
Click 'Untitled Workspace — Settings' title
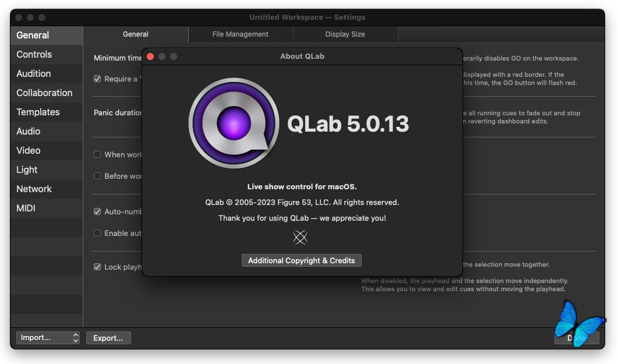click(x=308, y=17)
